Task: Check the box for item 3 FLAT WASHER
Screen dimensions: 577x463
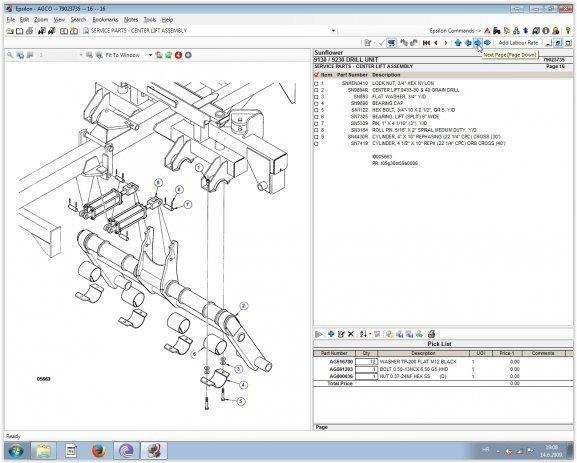Action: (x=316, y=97)
